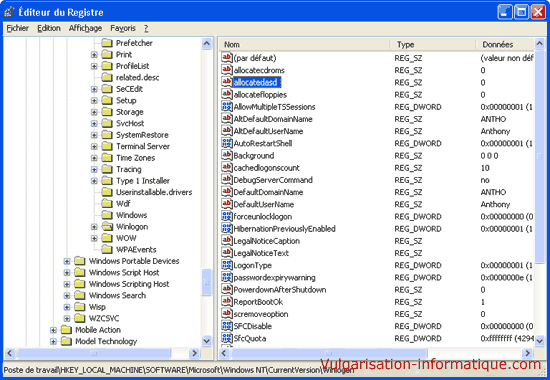Click tree pane scroll up arrow
The height and width of the screenshot is (380, 550).
tap(207, 44)
